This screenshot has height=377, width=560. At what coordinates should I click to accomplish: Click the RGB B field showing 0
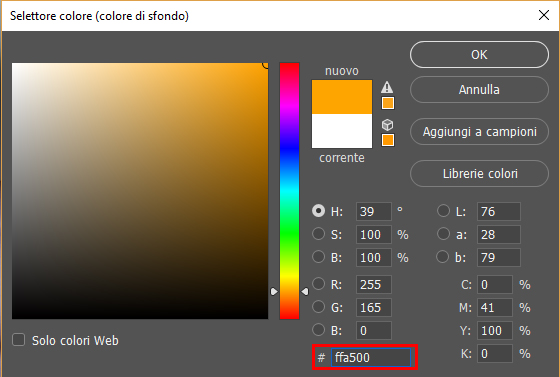[x=374, y=331]
